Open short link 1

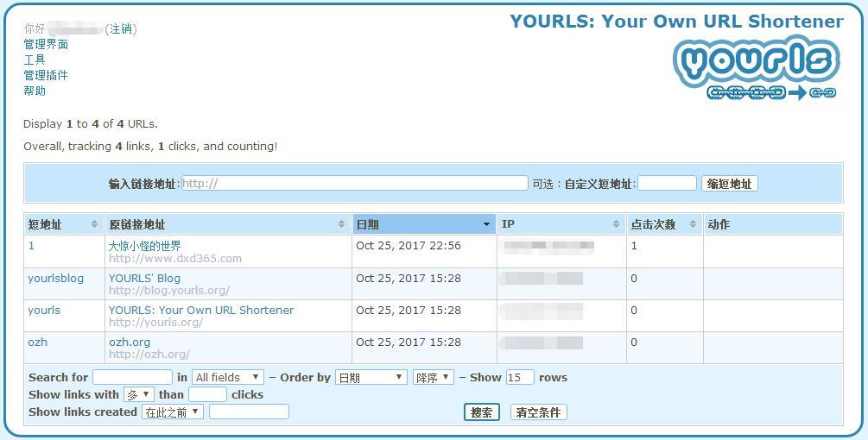(x=32, y=246)
